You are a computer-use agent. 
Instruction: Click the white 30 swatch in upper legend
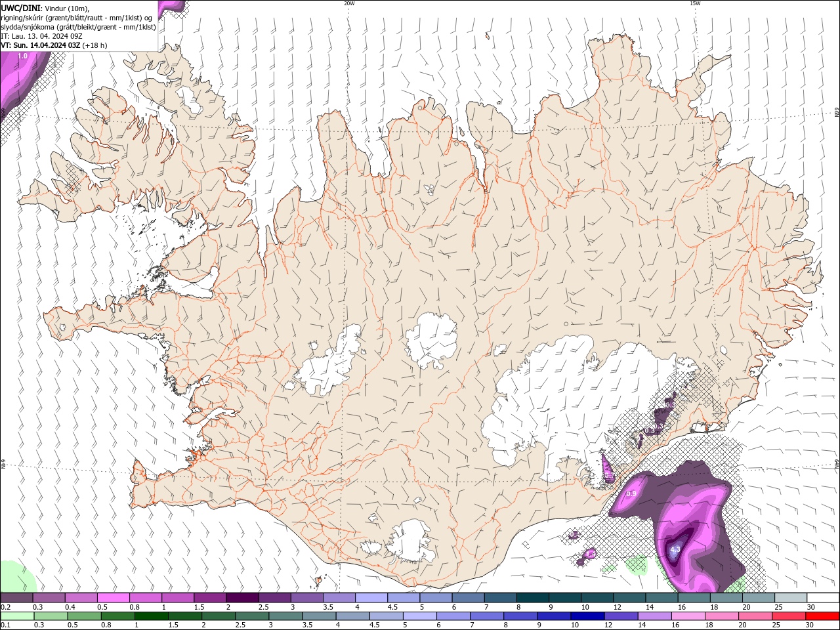click(824, 598)
